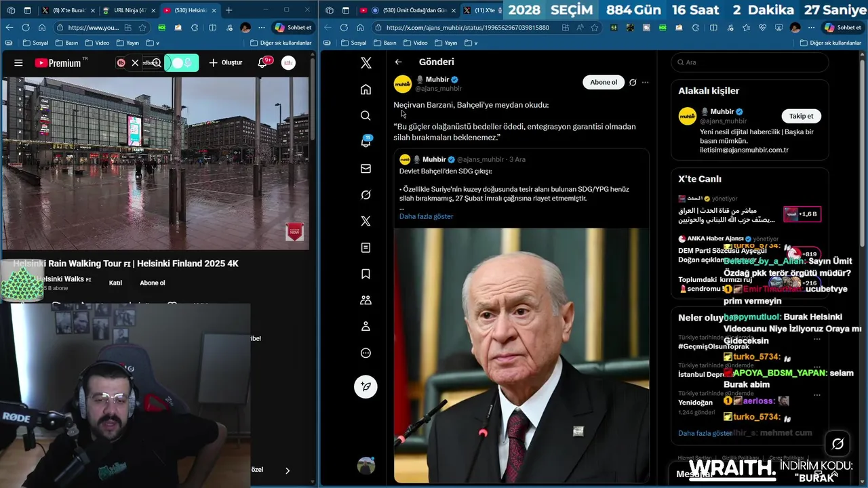Click Katıl button under the Helsinki video
The width and height of the screenshot is (868, 488).
(x=115, y=283)
